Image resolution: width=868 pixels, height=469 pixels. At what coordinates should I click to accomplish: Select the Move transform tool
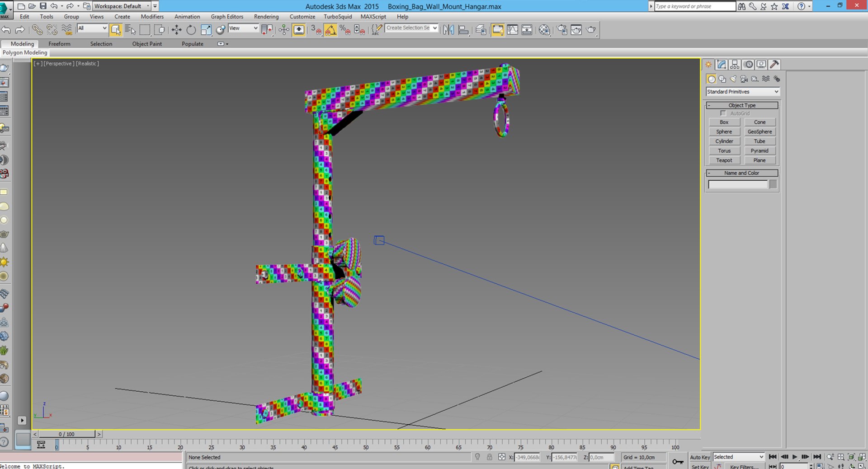pyautogui.click(x=176, y=30)
